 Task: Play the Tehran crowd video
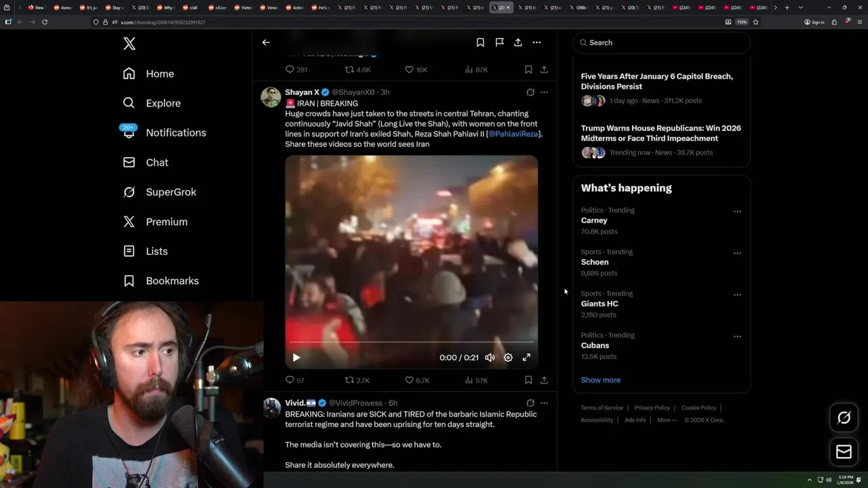(x=296, y=357)
